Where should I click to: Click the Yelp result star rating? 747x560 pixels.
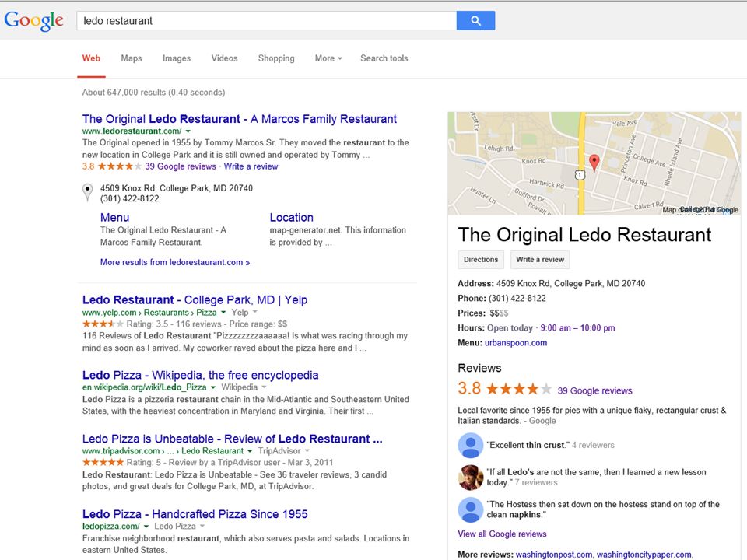click(x=103, y=324)
